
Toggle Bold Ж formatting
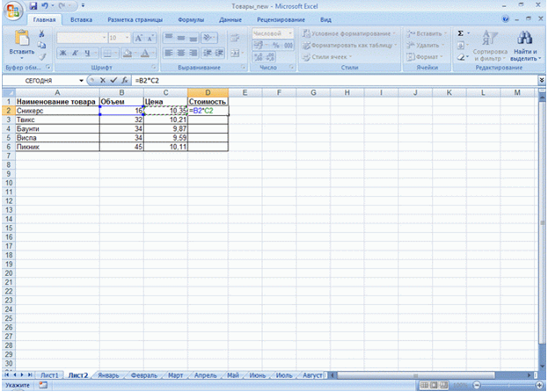pos(63,53)
